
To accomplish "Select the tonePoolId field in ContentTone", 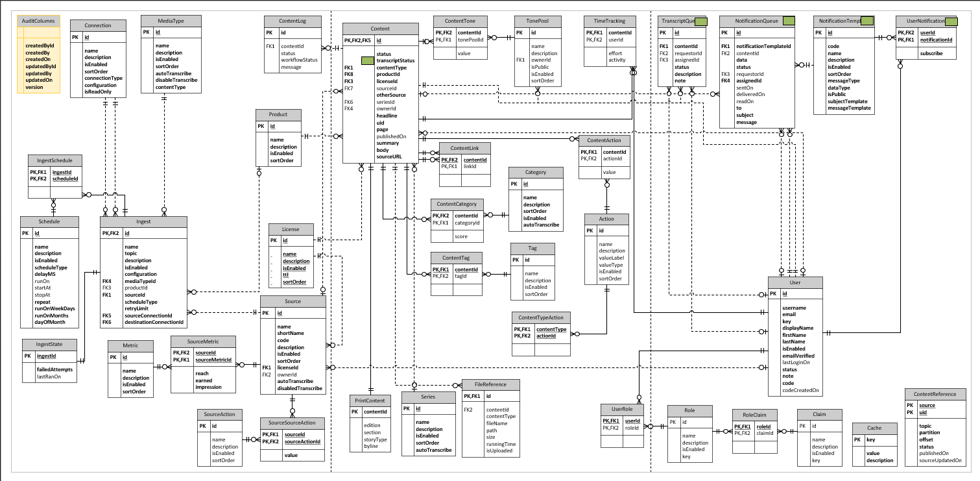I will 471,40.
